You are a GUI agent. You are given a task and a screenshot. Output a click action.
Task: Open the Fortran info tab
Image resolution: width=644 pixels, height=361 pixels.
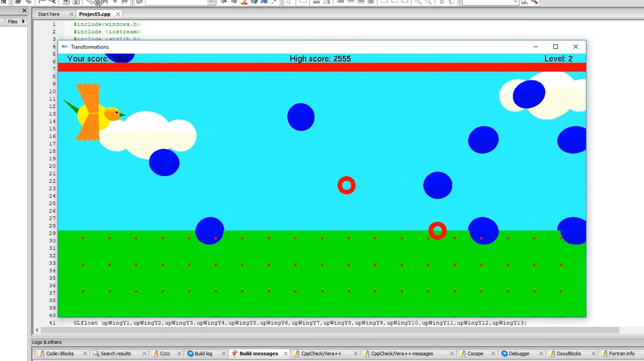click(x=621, y=353)
